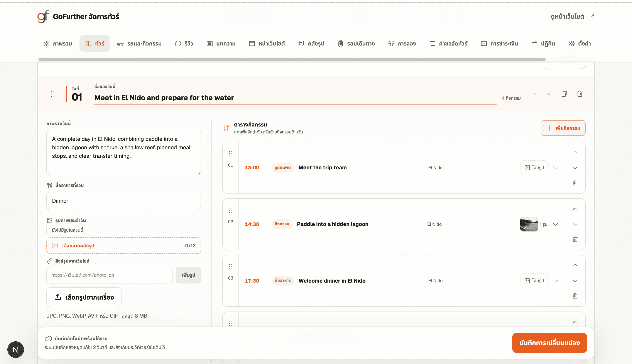
Task: Select the ทัวร์ tab
Action: click(x=95, y=44)
